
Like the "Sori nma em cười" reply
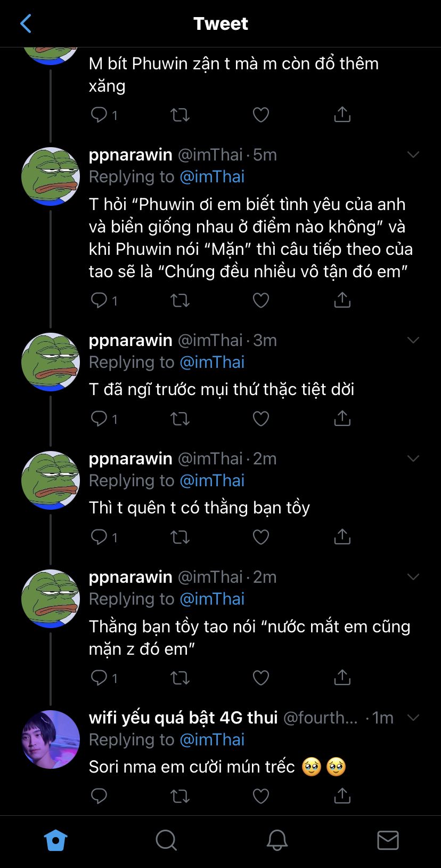(260, 797)
